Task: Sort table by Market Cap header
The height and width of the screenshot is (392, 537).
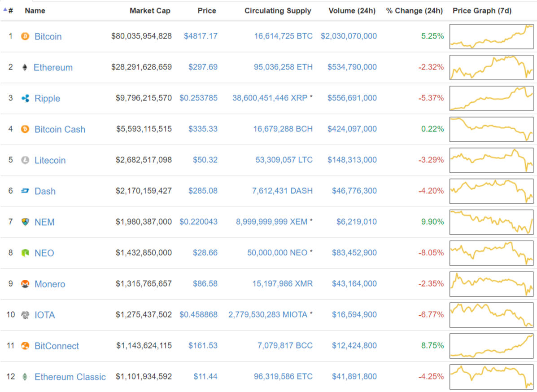Action: pos(150,11)
